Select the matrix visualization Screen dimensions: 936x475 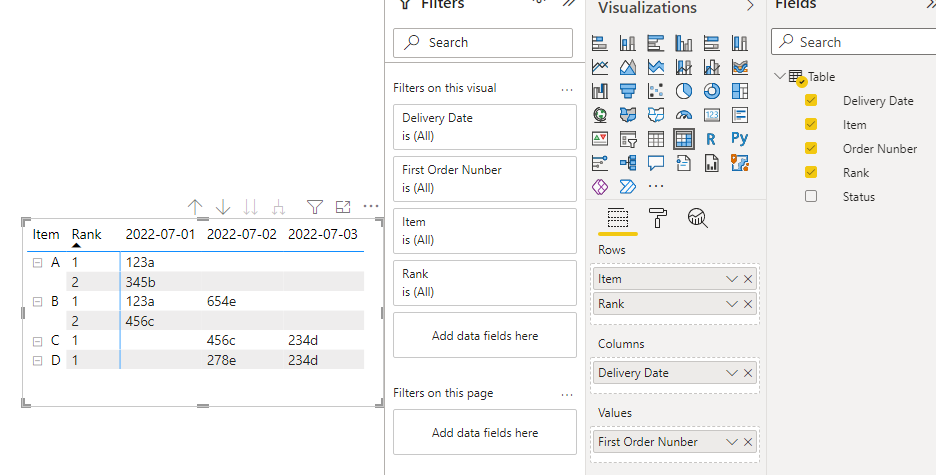683,139
